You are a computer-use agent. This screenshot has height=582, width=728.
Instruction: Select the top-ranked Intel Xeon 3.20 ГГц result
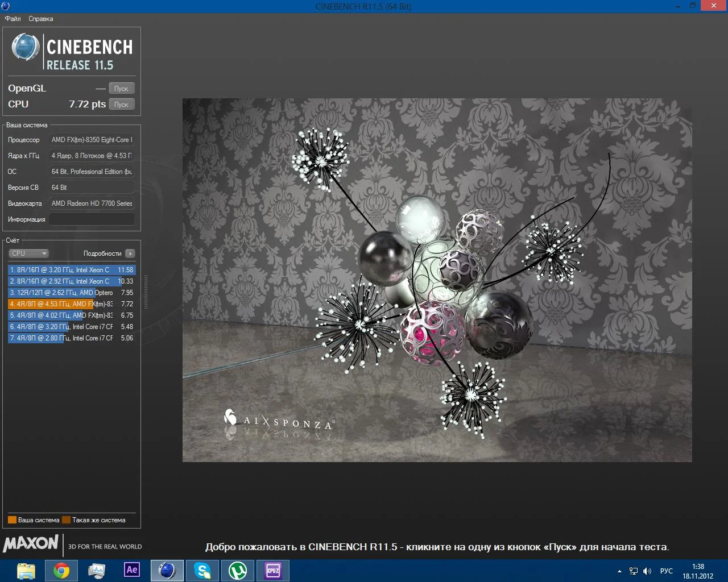click(71, 270)
